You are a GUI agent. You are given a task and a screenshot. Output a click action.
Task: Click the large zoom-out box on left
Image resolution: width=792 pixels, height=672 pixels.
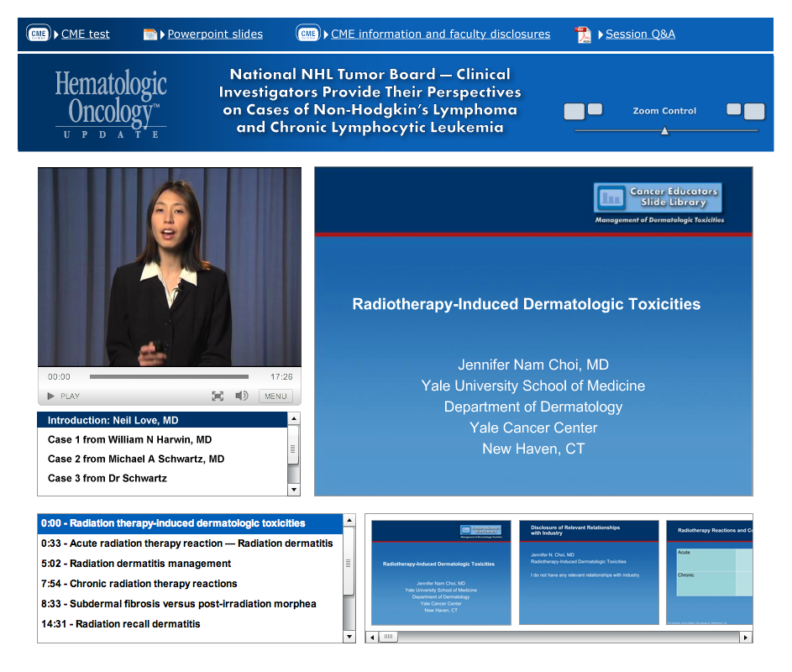[x=574, y=111]
